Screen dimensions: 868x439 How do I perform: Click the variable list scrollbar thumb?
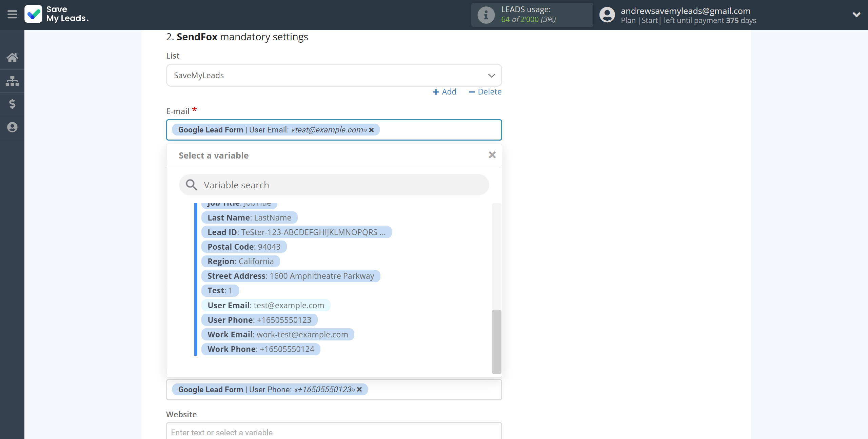click(x=496, y=341)
